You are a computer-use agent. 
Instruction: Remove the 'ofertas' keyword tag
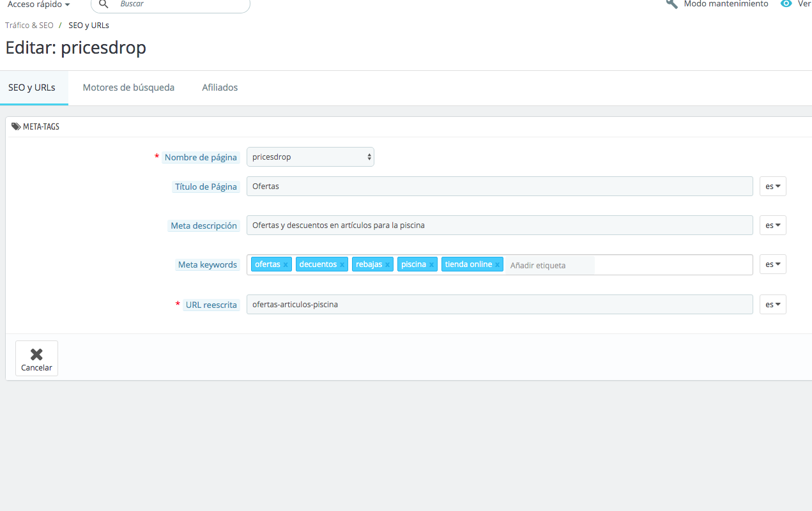(x=286, y=265)
